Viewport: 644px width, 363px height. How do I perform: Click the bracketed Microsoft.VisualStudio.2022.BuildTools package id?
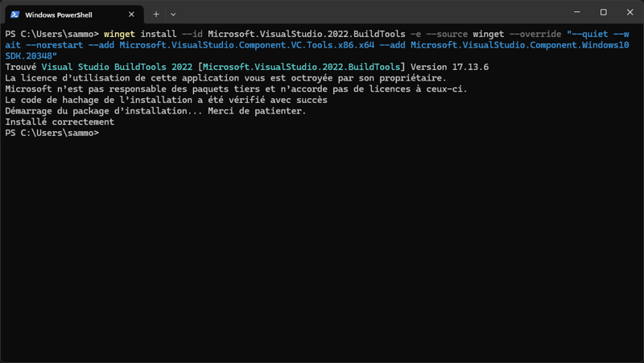301,67
